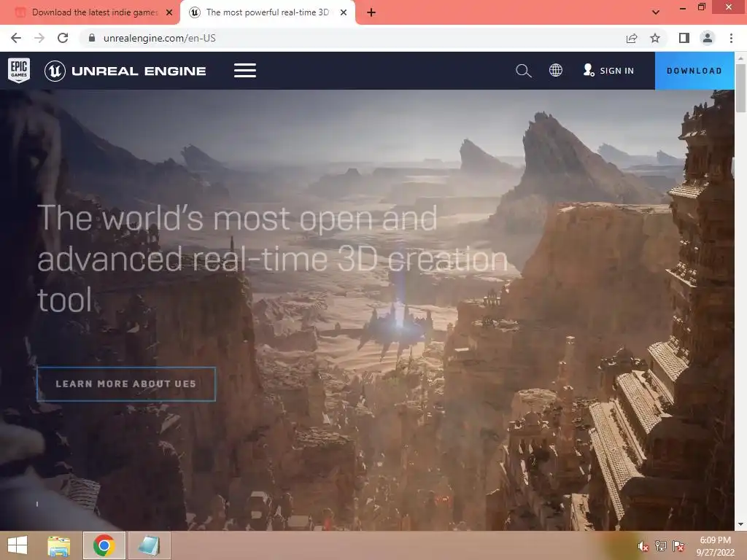
Task: Open the Action Center flag icon
Action: click(x=678, y=546)
